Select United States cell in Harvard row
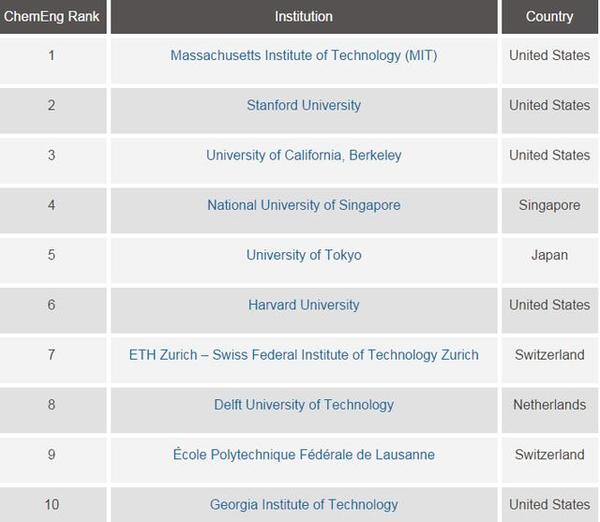The height and width of the screenshot is (522, 600). point(549,310)
